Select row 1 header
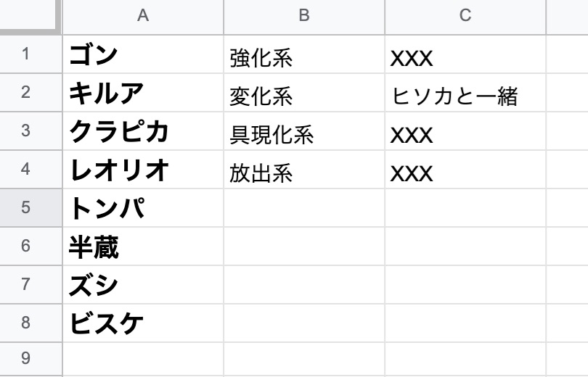This screenshot has height=377, width=588. 30,54
